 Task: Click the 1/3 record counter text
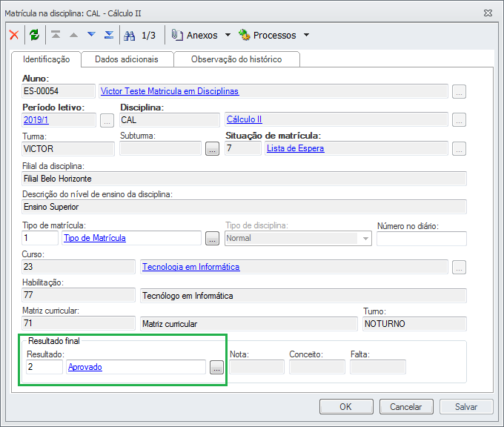[x=148, y=36]
